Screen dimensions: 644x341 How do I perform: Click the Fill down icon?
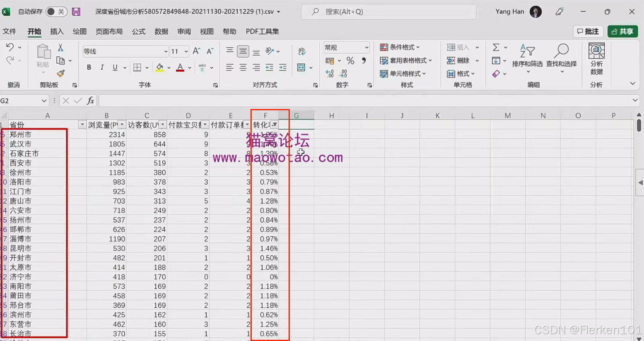[x=496, y=60]
